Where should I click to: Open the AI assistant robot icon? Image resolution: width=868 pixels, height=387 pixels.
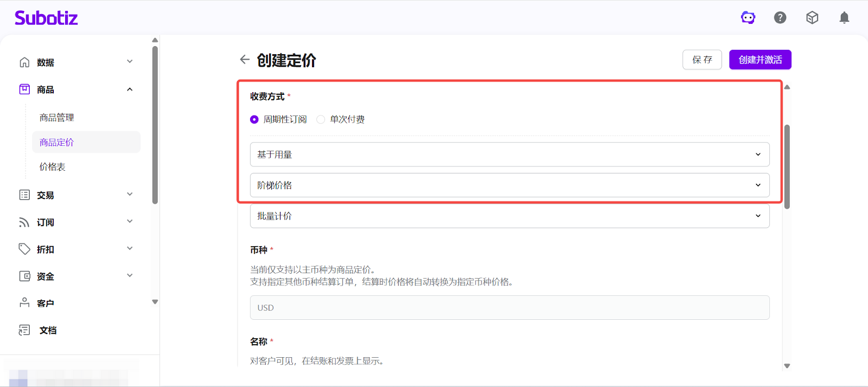[x=748, y=18]
